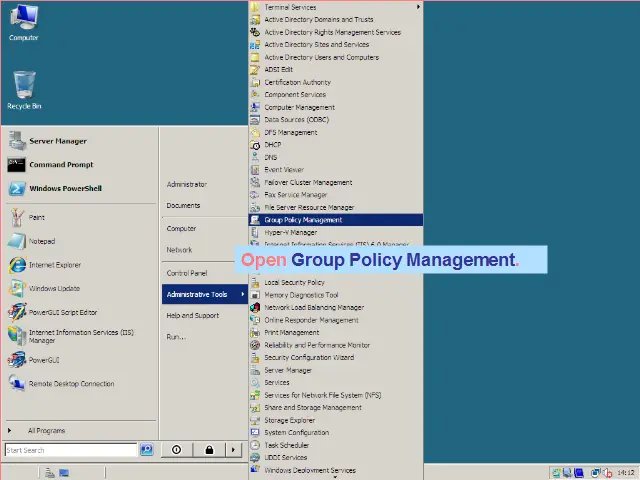Open Data Sources (ODBC)
Screen dimensions: 640x480
coord(336,120)
